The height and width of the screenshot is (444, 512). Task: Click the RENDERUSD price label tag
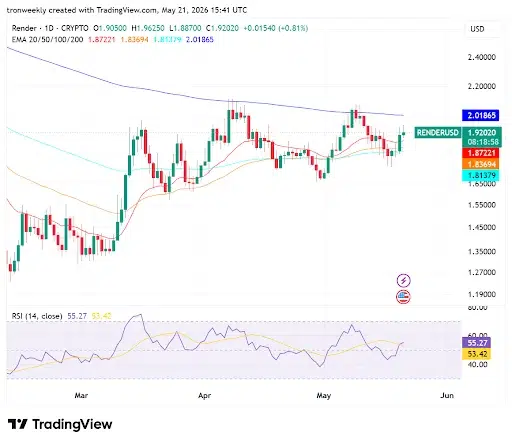click(437, 133)
